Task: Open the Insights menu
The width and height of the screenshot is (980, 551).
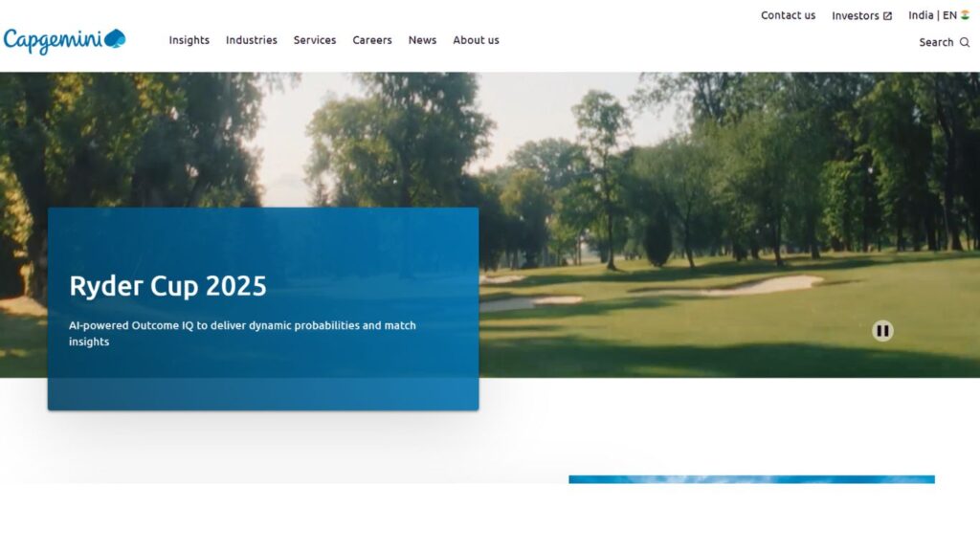Action: click(x=189, y=40)
